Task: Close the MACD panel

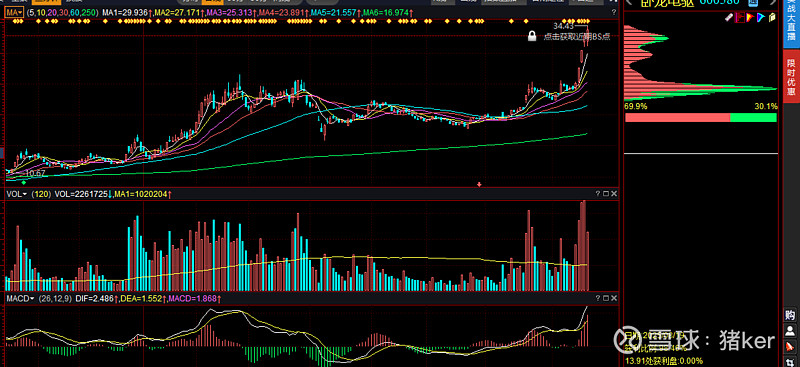Action: (614, 298)
